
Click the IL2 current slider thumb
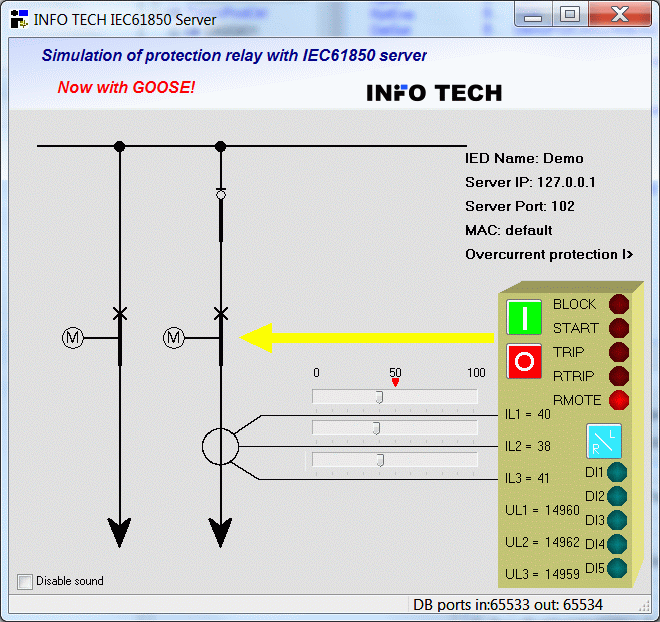click(377, 428)
